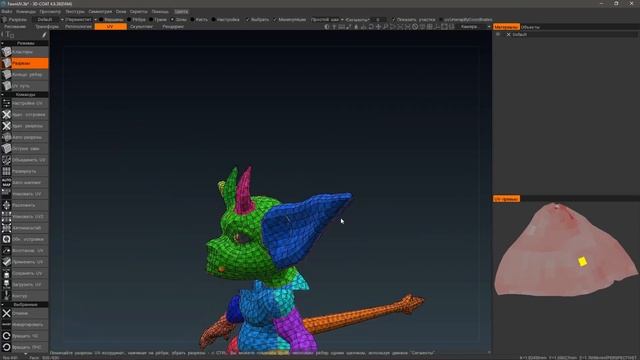Click rotate camera icon in view toolbar

(x=371, y=27)
